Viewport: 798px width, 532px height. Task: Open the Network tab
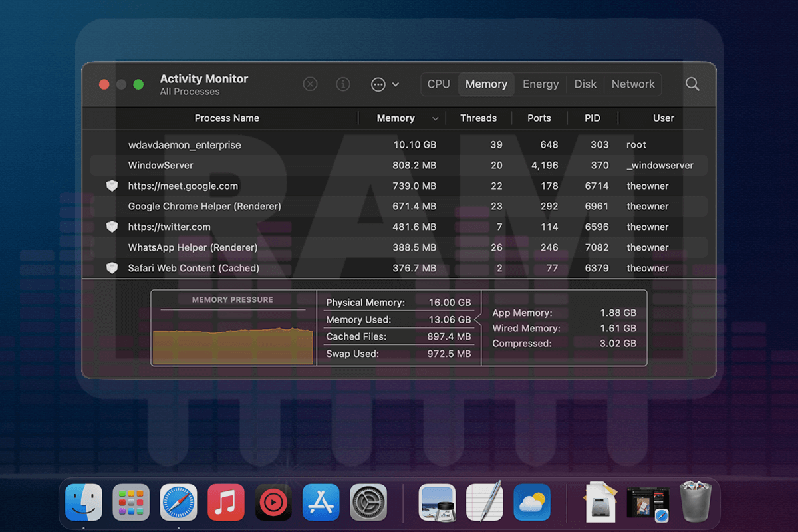[632, 84]
